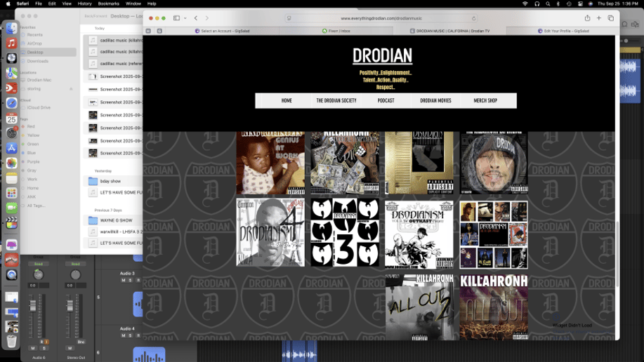Solo the Audio 4 track

click(130, 336)
